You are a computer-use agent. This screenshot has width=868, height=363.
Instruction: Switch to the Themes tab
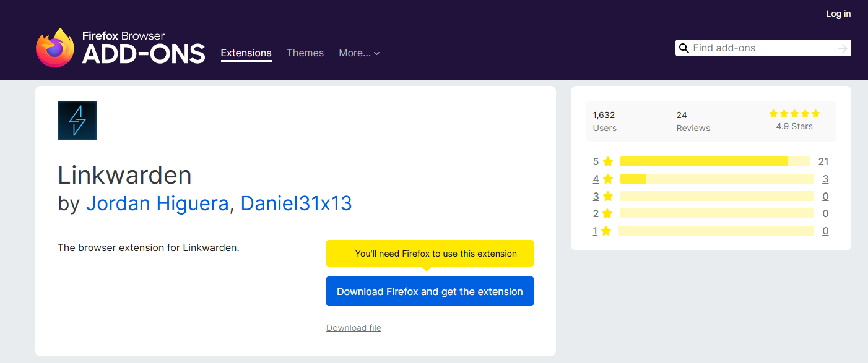click(x=305, y=53)
